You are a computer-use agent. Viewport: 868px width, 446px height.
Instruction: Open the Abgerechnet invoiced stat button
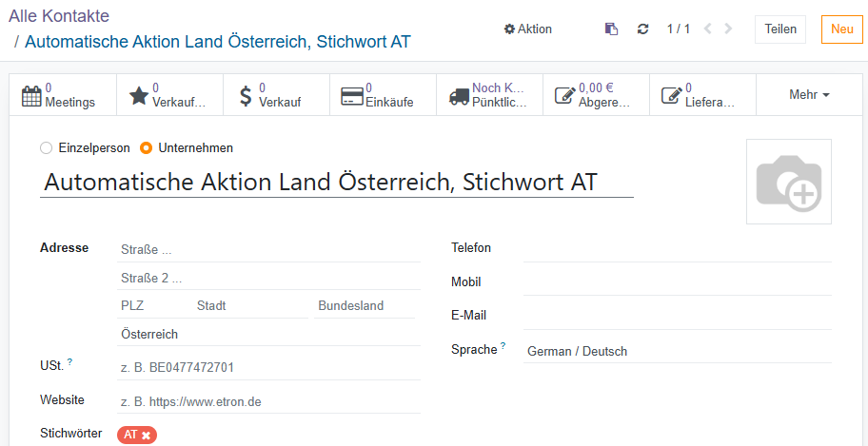click(x=565, y=95)
